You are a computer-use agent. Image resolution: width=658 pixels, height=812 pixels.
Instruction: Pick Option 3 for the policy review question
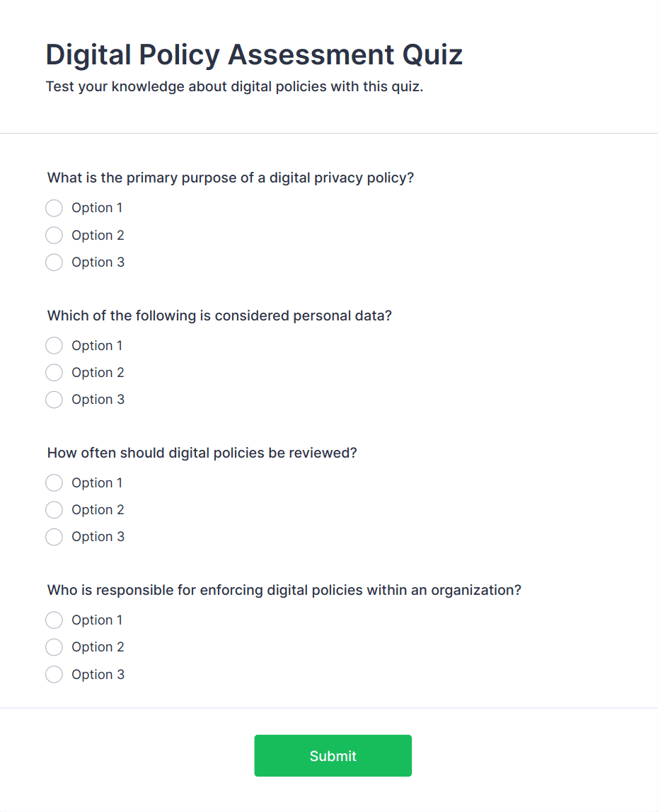(54, 536)
